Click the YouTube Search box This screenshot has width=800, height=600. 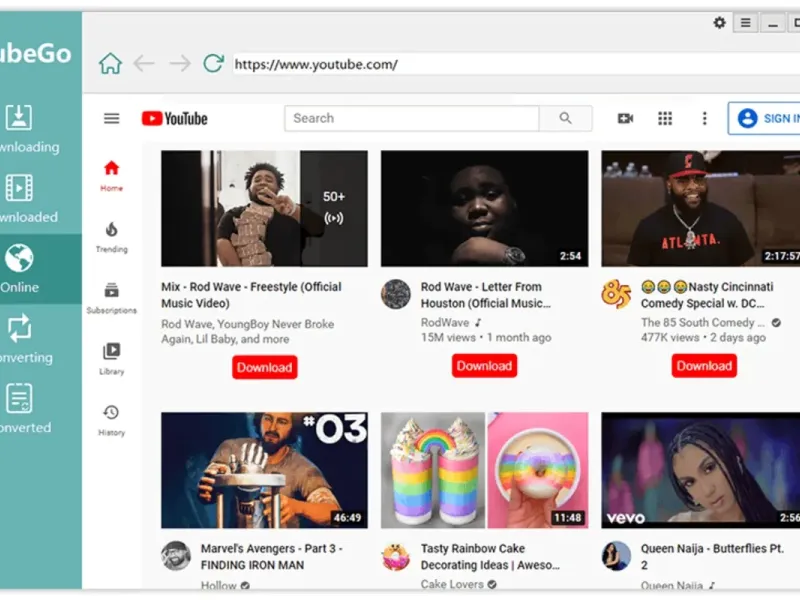tap(412, 118)
